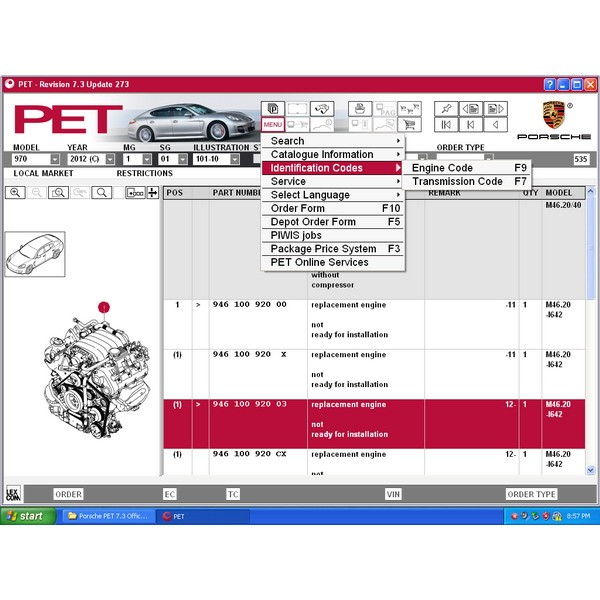Select part row 946 100 920 00
This screenshot has height=600, width=600.
tap(374, 324)
